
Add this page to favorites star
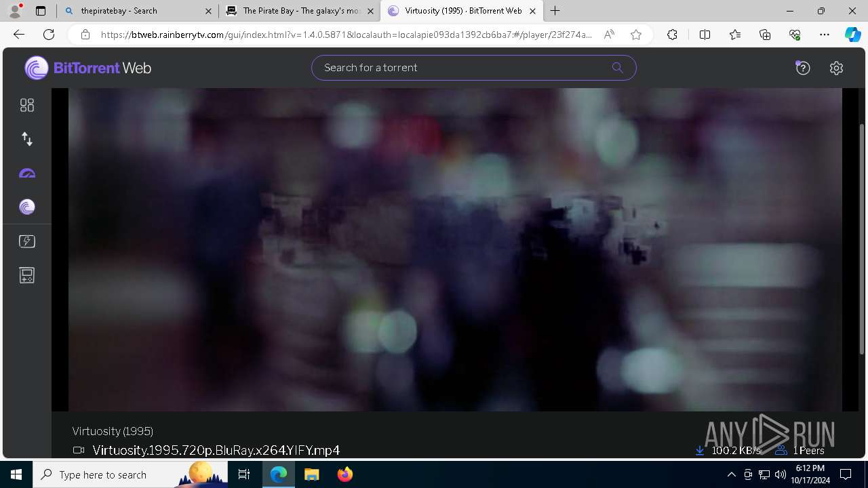[636, 35]
